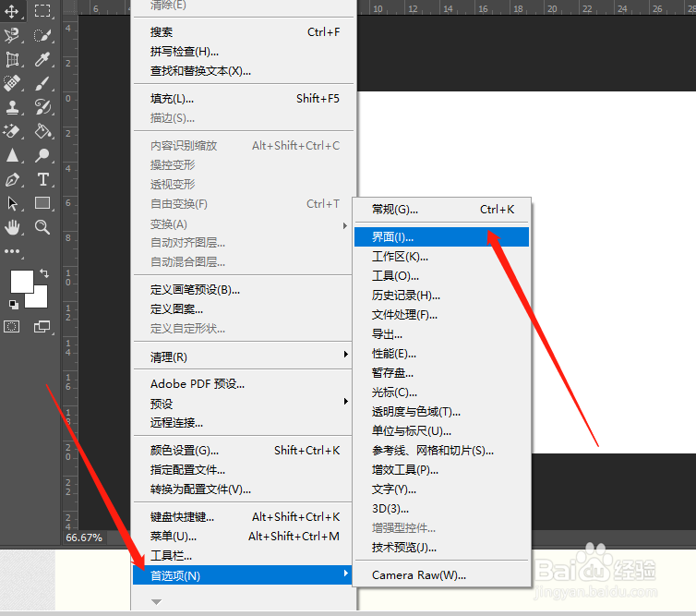Viewport: 696px width, 616px height.
Task: Choose 指定配置文件...
Action: point(243,470)
